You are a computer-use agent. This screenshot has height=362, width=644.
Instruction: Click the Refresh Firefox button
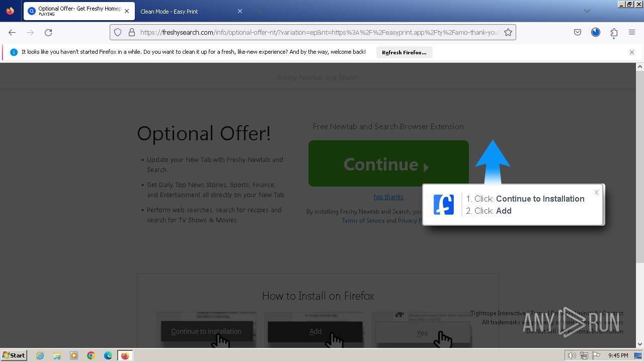point(404,52)
